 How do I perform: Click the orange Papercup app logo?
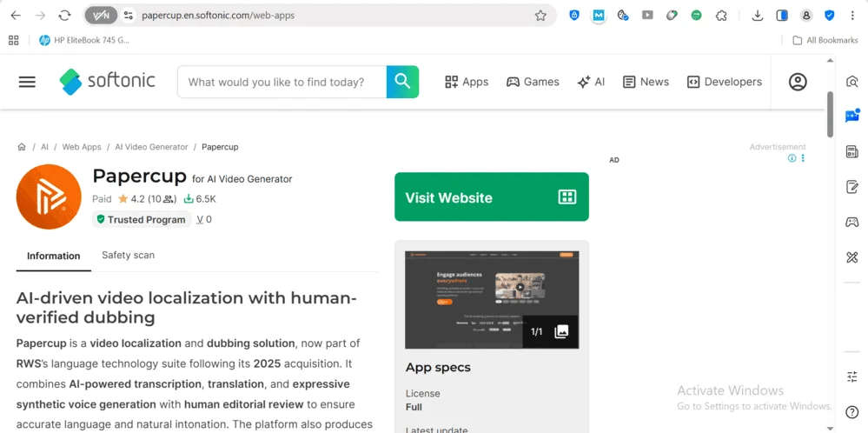(x=49, y=197)
